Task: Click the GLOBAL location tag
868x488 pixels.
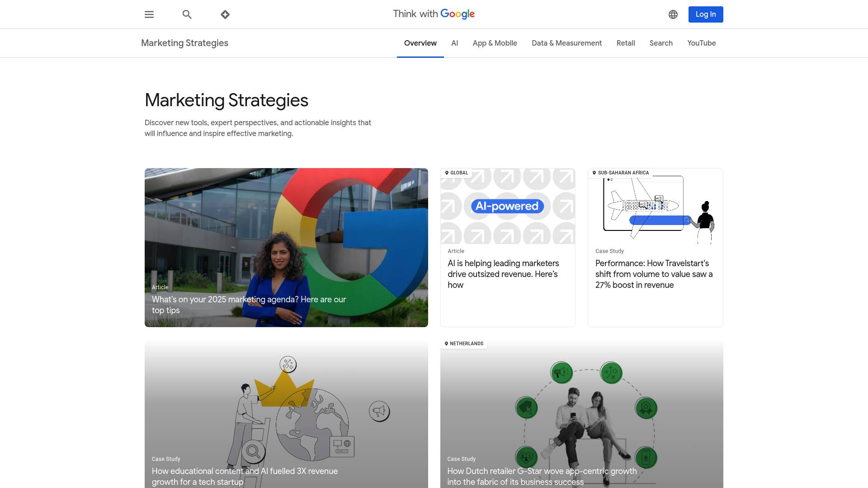Action: tap(457, 173)
